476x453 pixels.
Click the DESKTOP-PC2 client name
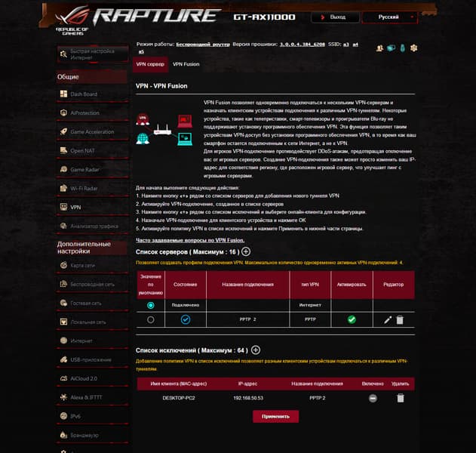click(x=179, y=398)
